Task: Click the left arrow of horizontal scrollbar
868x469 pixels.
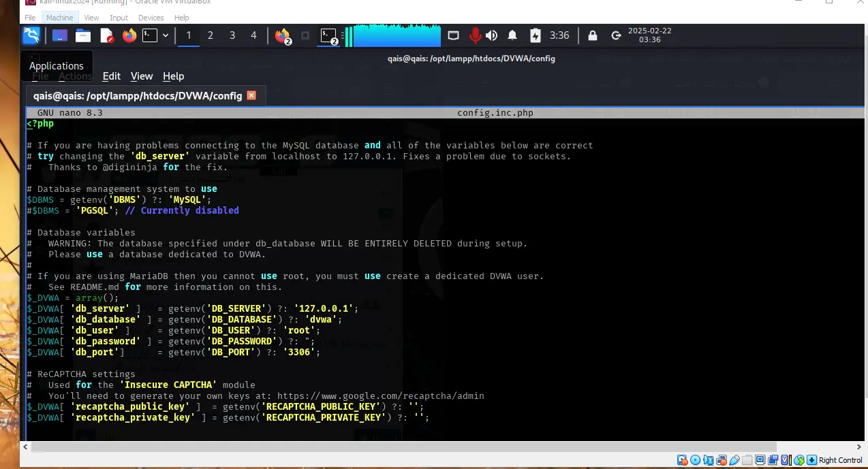Action: point(26,447)
